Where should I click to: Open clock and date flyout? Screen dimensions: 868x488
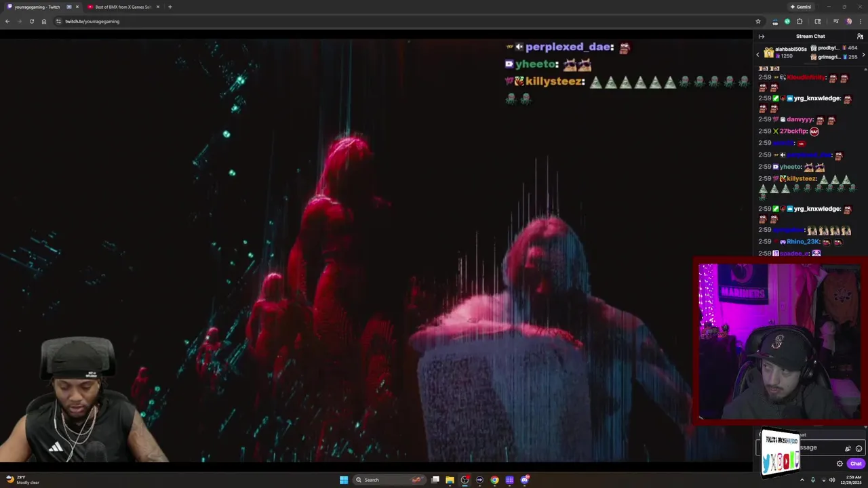[852, 480]
